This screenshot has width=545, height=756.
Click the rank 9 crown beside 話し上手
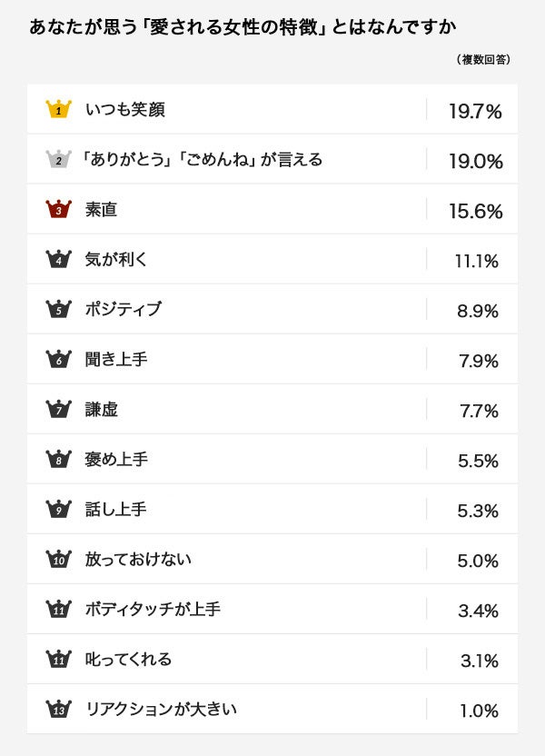point(58,509)
